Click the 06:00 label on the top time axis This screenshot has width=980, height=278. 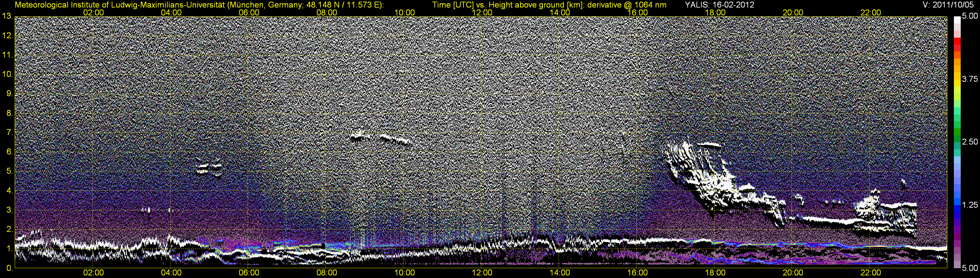[x=249, y=12]
